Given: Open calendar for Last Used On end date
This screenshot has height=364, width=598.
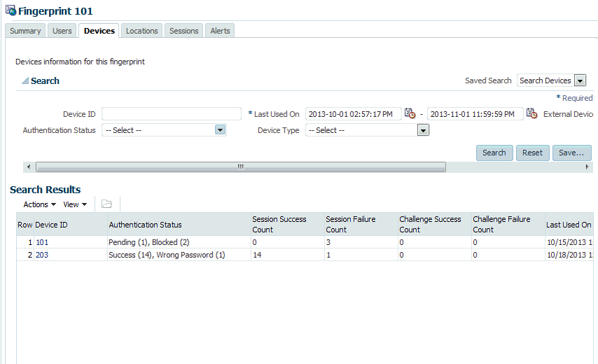Looking at the screenshot, I should click(531, 113).
